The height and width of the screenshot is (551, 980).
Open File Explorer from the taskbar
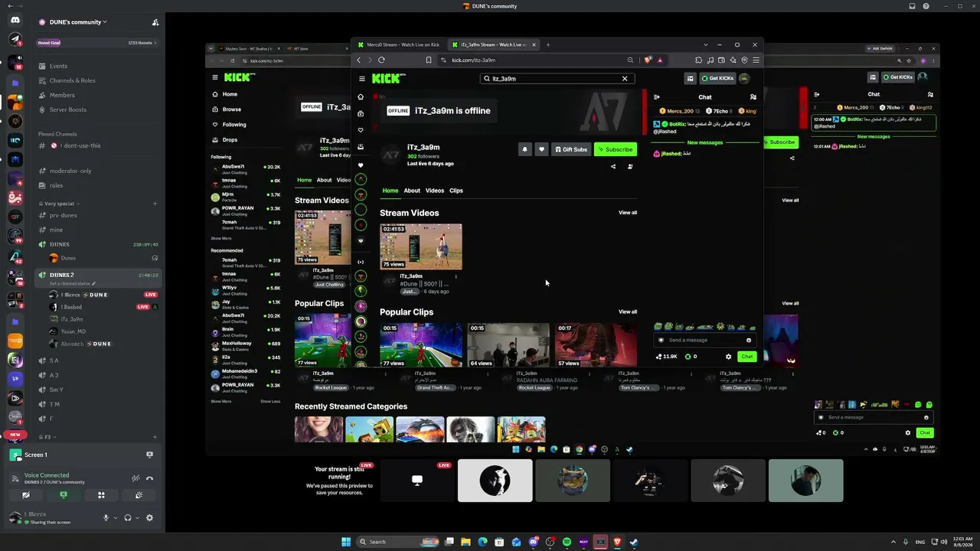click(465, 542)
